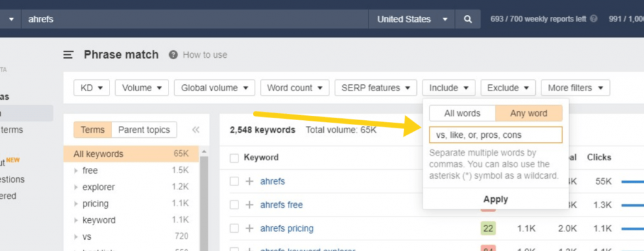The width and height of the screenshot is (644, 251).
Task: Check the box for the 'ahrefs' row
Action: (234, 181)
